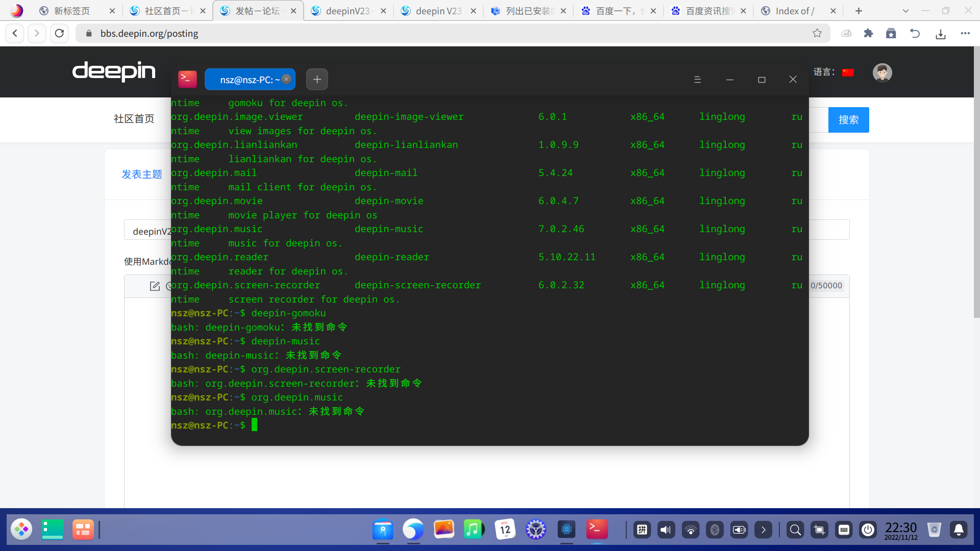The width and height of the screenshot is (980, 551).
Task: Open browser downloads icon
Action: [940, 34]
